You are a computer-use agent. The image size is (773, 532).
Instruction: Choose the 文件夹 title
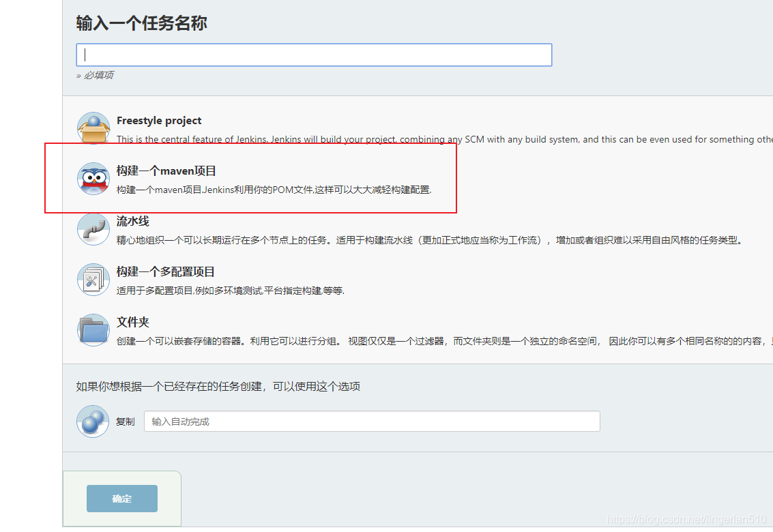tap(132, 322)
